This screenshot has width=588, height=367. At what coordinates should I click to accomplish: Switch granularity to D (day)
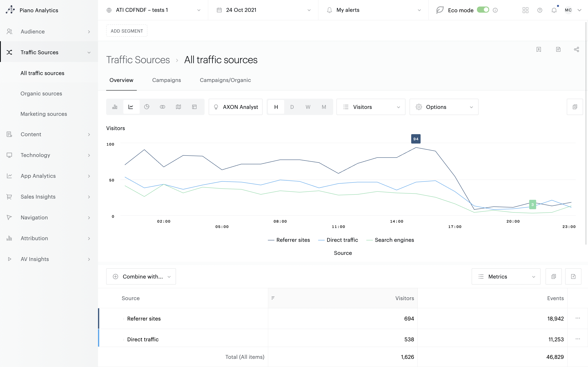coord(292,107)
